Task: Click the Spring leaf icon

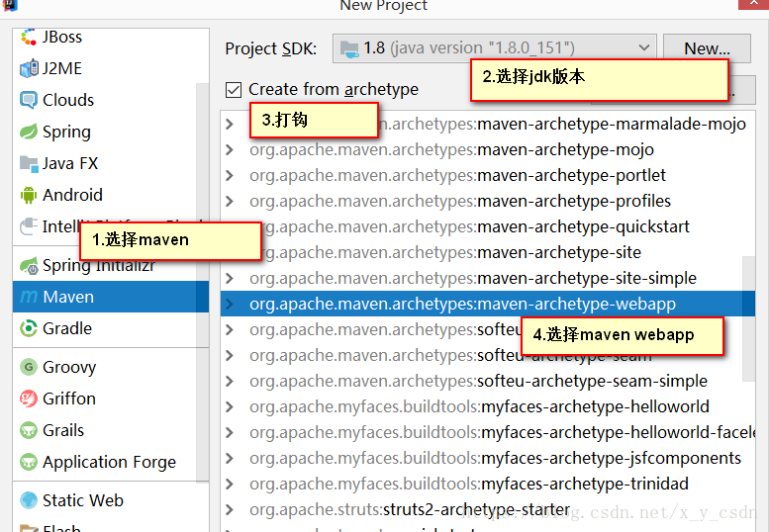Action: (29, 132)
